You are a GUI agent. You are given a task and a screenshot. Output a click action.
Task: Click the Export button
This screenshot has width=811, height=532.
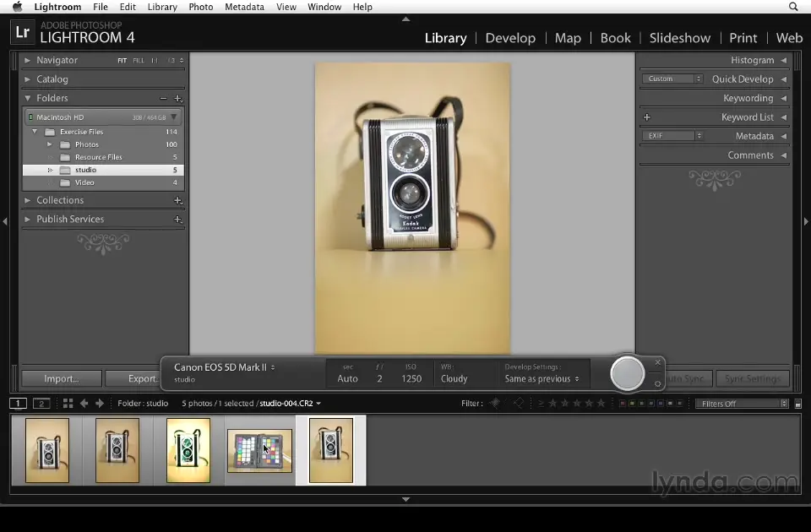coord(133,378)
